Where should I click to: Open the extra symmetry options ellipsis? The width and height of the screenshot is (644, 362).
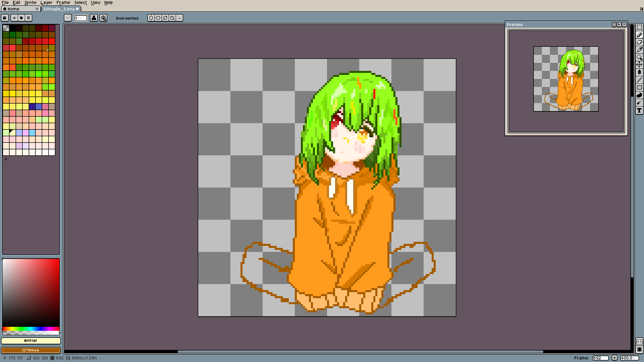[x=179, y=18]
